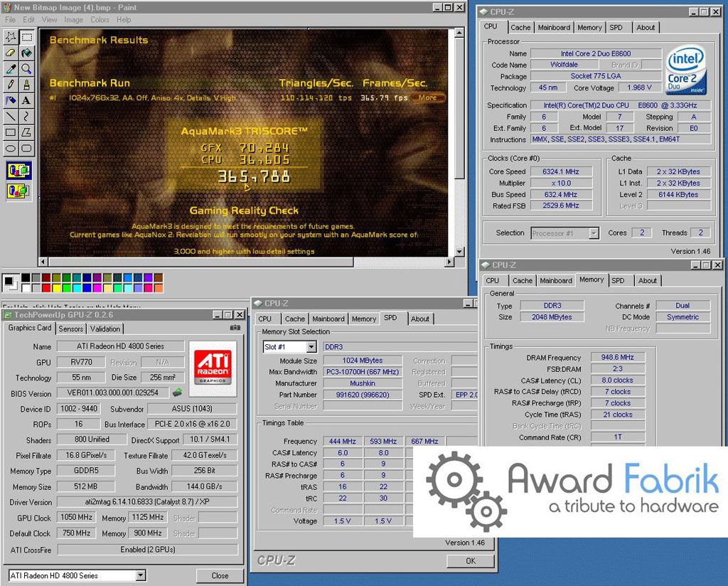
Task: Pick the bright blue color swatch
Action: pyautogui.click(x=87, y=288)
